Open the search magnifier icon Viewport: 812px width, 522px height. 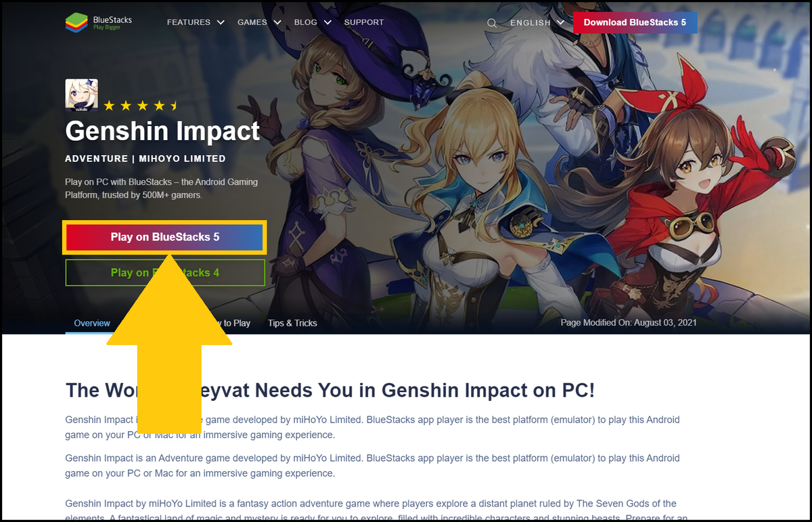(x=492, y=23)
